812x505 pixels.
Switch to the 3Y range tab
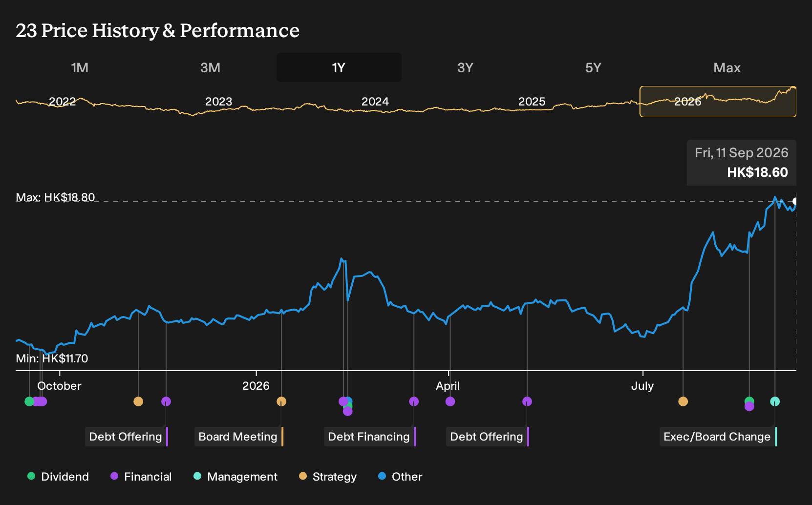[x=465, y=67]
